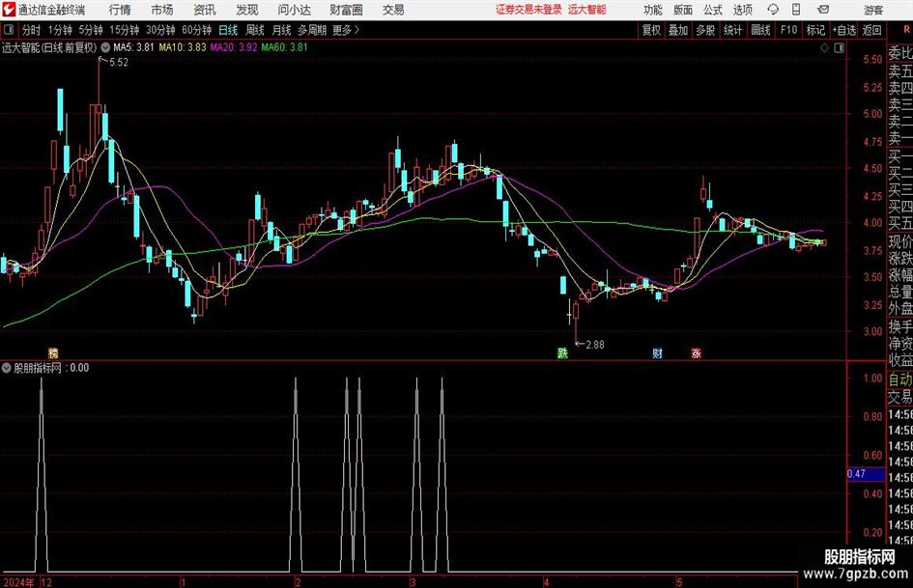Open the 财富圈 menu

(x=346, y=10)
